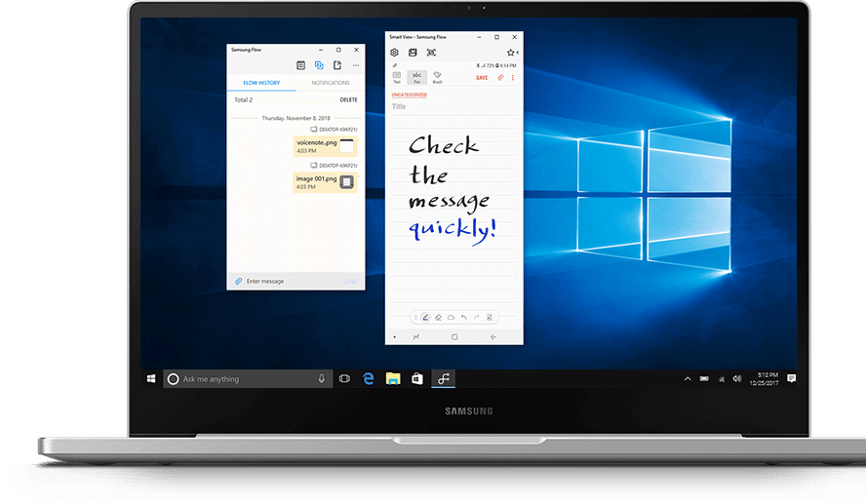Click the dot at left of phone navigation bar
This screenshot has height=504, width=866.
point(394,336)
